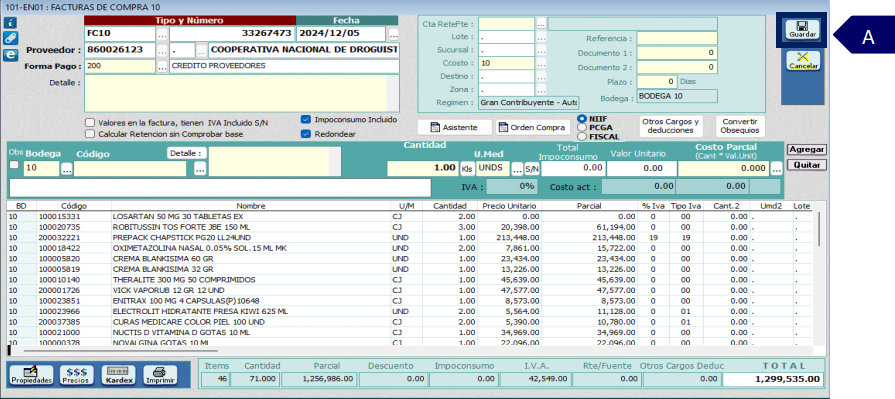Enable 'Calcular Retencion sin Comprobar base' checkbox
Viewport: 895px width, 399px height.
pyautogui.click(x=90, y=134)
